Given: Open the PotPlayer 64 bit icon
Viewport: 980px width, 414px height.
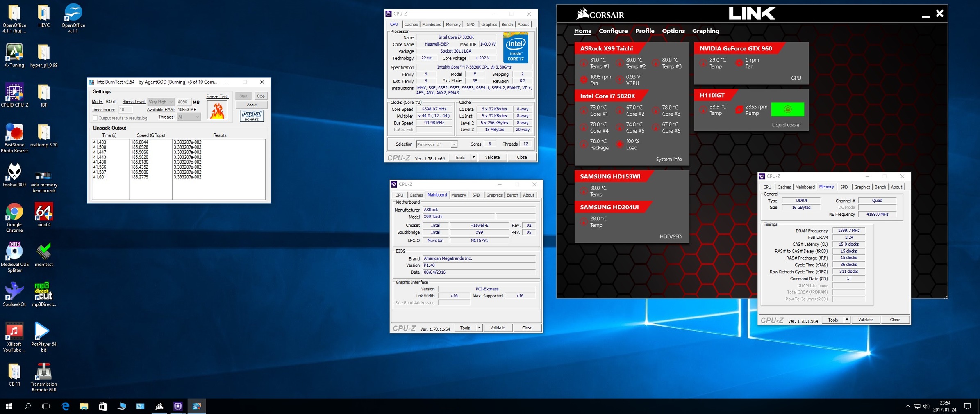Looking at the screenshot, I should [44, 337].
